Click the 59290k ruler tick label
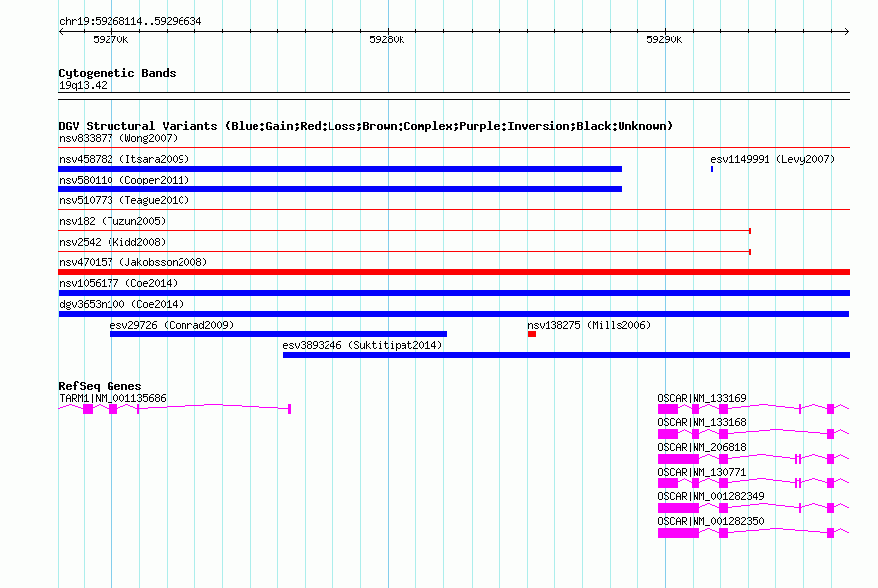Image resolution: width=878 pixels, height=588 pixels. tap(664, 39)
